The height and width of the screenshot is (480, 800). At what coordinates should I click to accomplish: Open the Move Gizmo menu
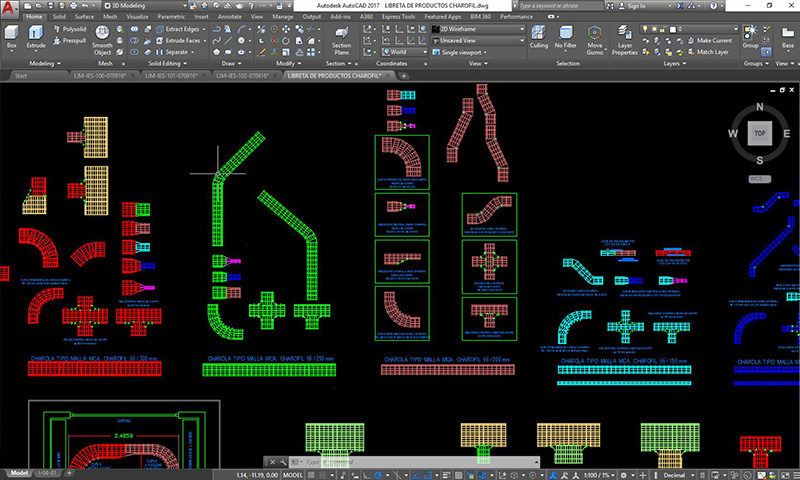coord(594,40)
